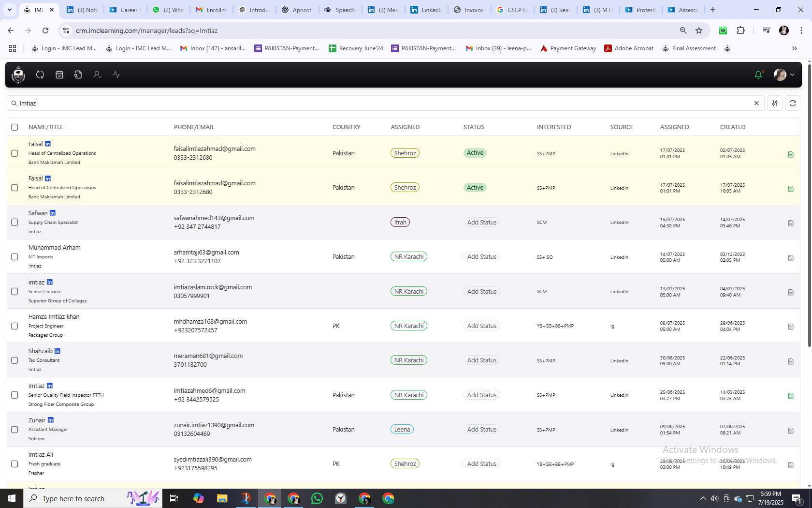Viewport: 812px width, 508px height.
Task: Open LinkedIn icon next to Safwan
Action: (53, 213)
